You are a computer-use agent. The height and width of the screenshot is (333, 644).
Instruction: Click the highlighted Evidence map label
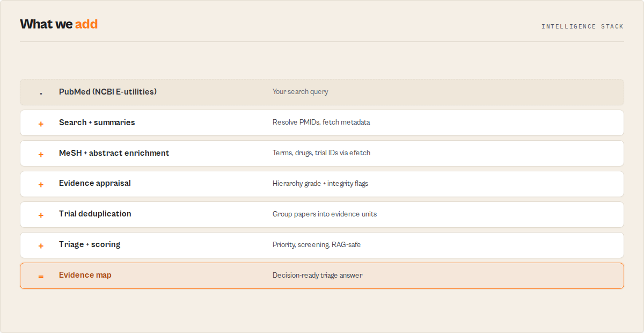coord(85,275)
